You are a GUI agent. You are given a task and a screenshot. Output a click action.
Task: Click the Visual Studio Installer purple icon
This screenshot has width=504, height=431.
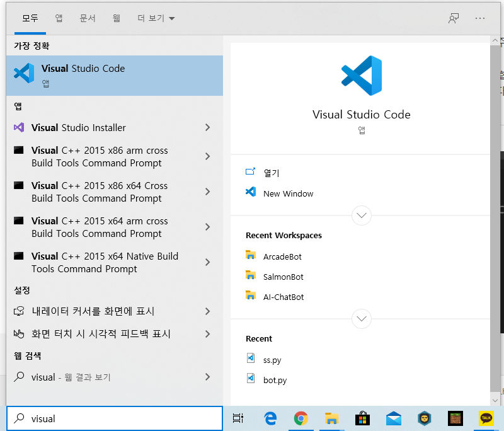click(x=19, y=127)
